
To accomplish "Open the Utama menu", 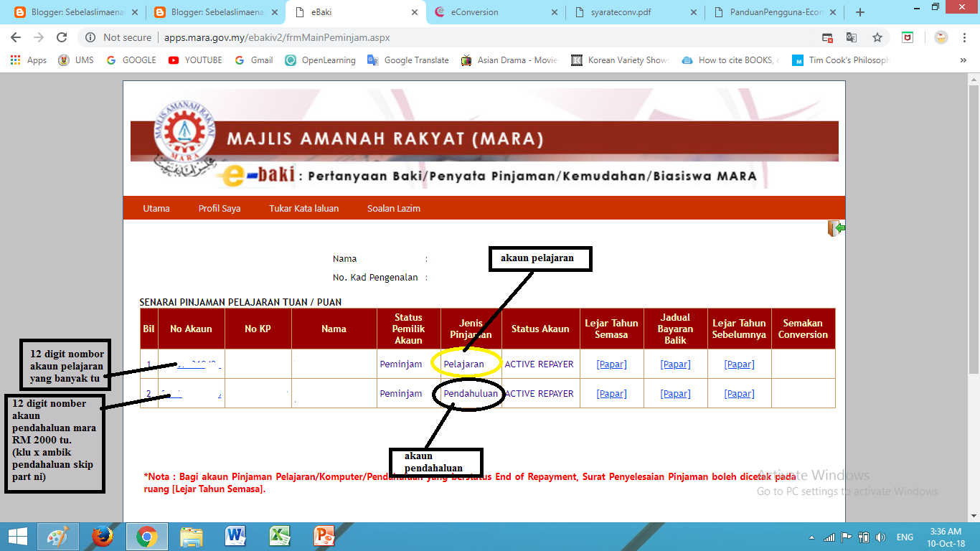I will tap(156, 209).
